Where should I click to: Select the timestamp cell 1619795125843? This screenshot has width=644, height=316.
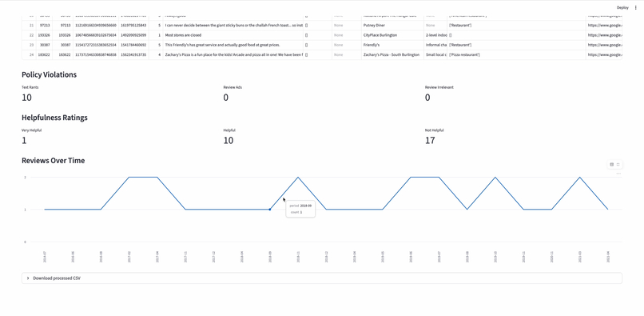click(x=134, y=26)
